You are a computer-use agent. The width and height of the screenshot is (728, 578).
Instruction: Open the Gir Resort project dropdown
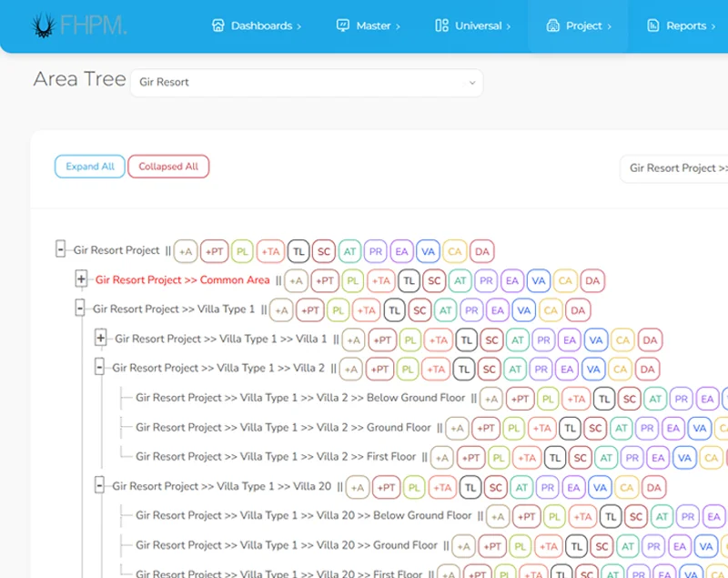tap(307, 82)
